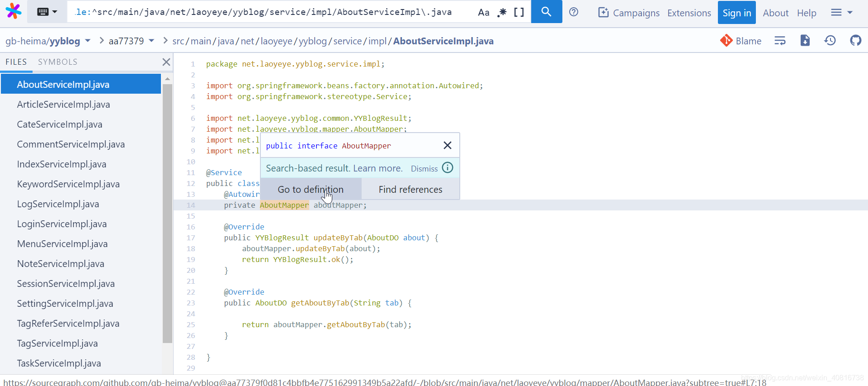Click the raw file download icon
Image resolution: width=868 pixels, height=386 pixels.
click(805, 41)
